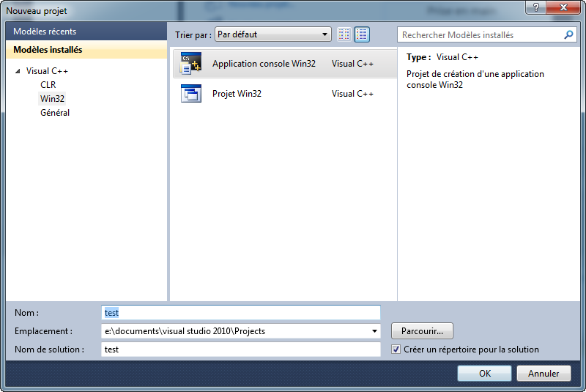
Task: Open the Emplacement dropdown arrow
Action: [374, 331]
